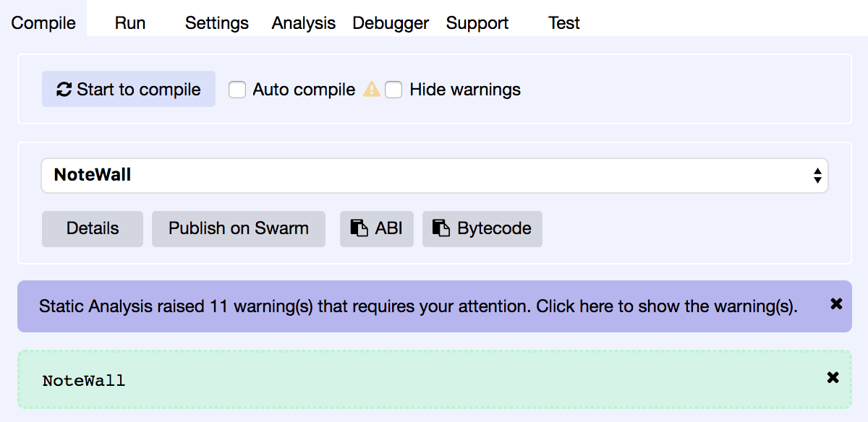868x422 pixels.
Task: Go to the Analysis tab
Action: [304, 23]
